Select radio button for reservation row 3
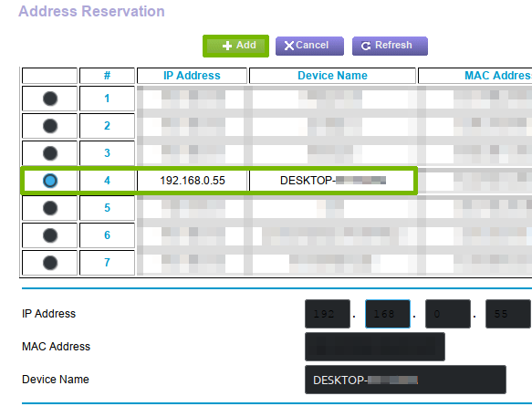The width and height of the screenshot is (532, 417). [x=50, y=153]
